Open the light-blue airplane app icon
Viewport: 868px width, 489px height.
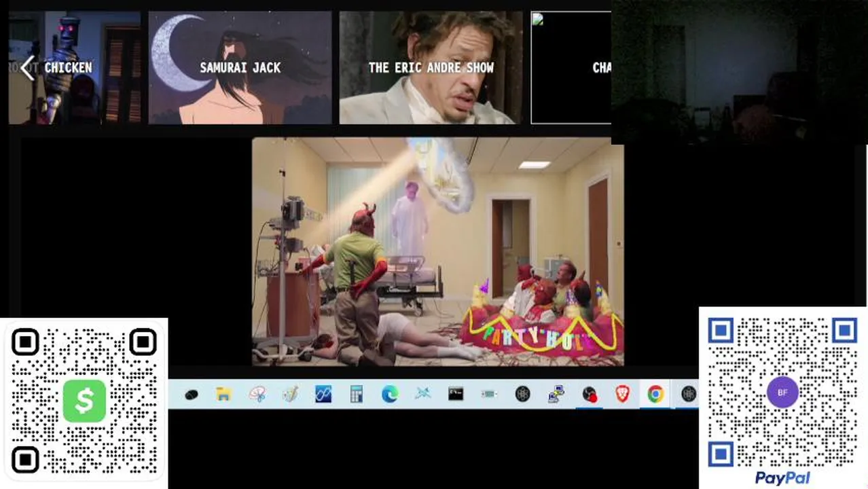pos(423,394)
